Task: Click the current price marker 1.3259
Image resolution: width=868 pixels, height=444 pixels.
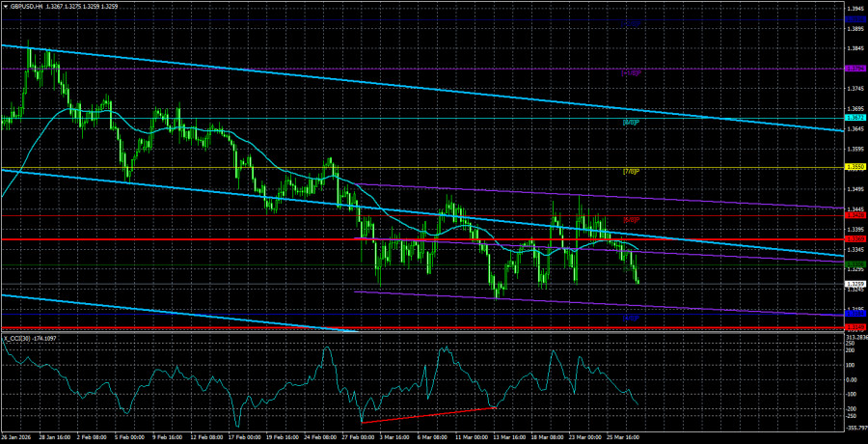Action: click(854, 284)
